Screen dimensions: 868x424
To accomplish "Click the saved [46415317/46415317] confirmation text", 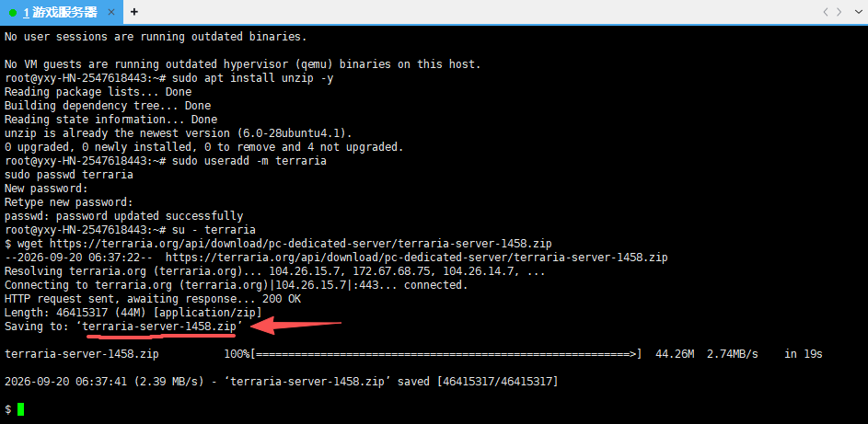I will pos(478,382).
